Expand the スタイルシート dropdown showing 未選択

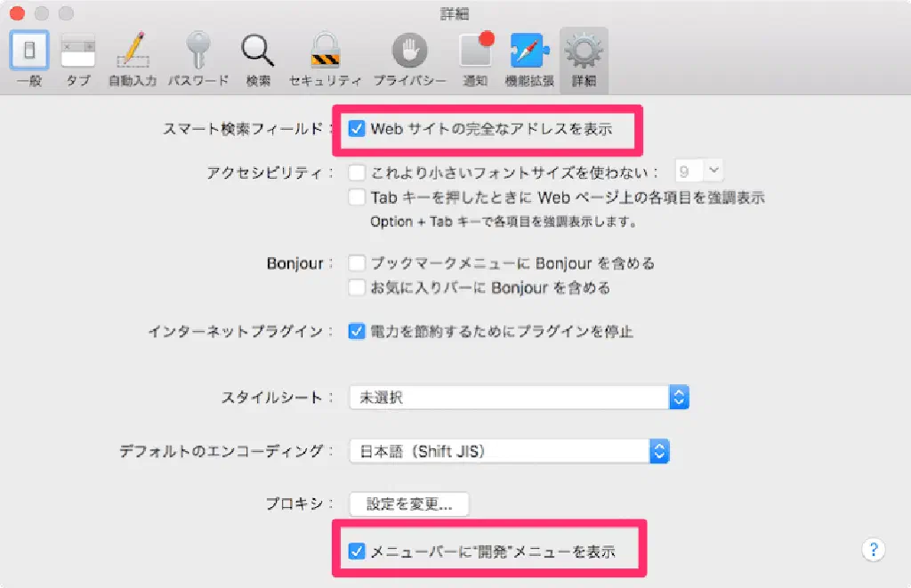(519, 398)
